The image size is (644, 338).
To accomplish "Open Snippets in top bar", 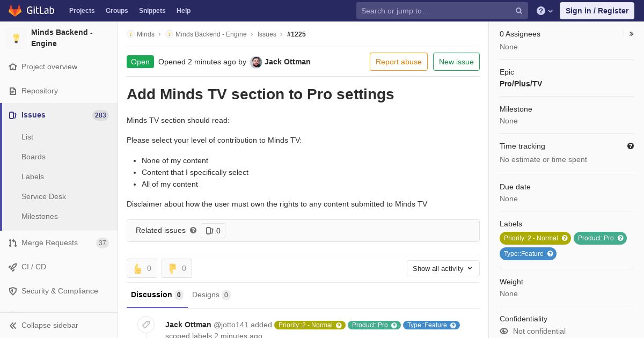I will click(x=152, y=11).
